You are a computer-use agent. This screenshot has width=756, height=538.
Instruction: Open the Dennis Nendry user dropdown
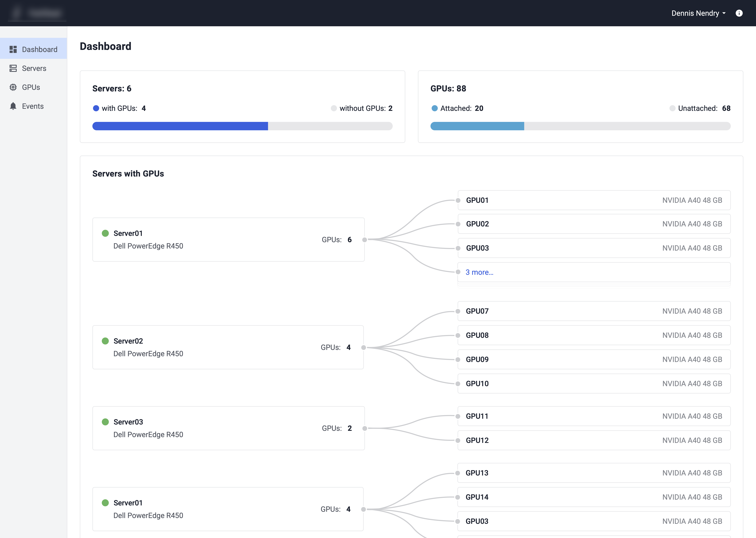tap(698, 13)
